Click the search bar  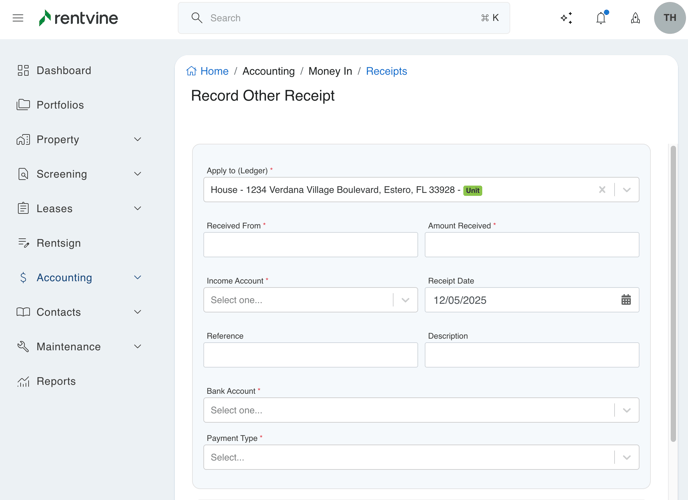pyautogui.click(x=343, y=18)
